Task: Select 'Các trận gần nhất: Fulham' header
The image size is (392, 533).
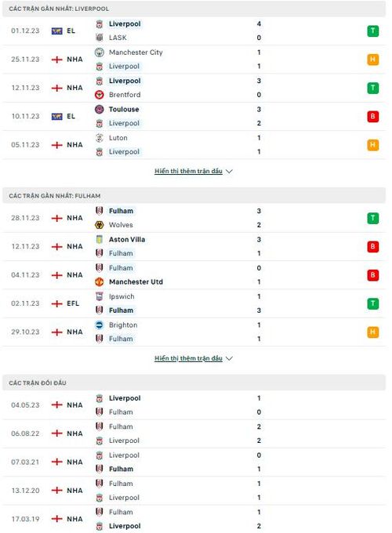Action: 194,196
